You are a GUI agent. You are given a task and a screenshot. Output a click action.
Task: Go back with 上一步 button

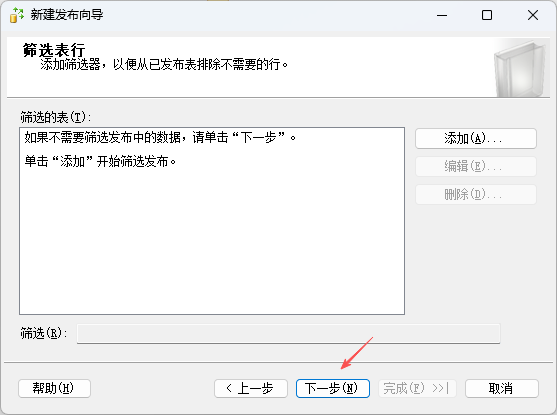[251, 388]
